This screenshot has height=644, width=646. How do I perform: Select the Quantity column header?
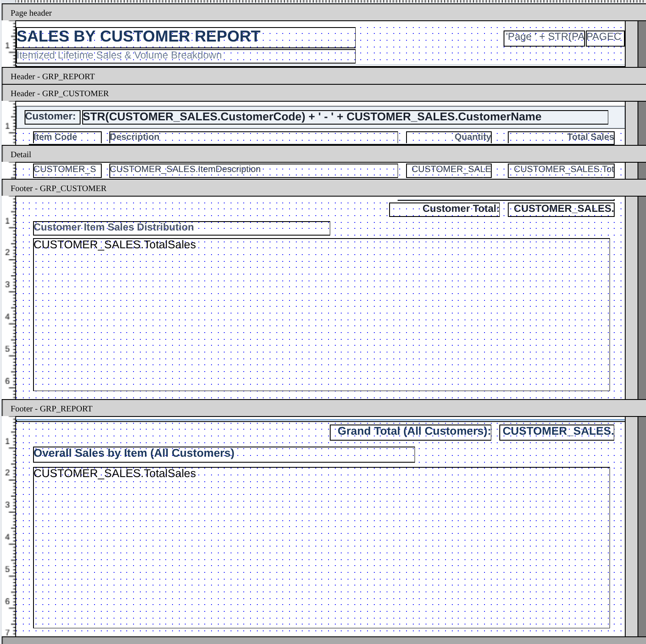coord(449,138)
